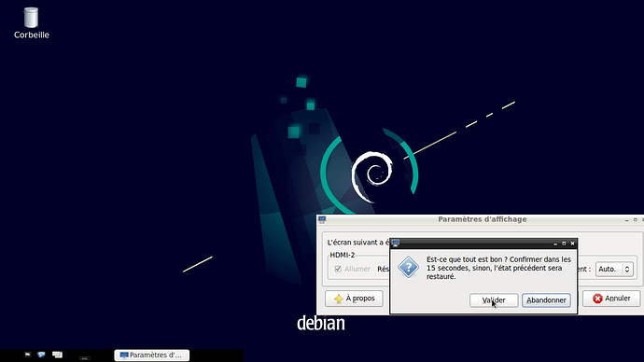Click the Abandonner button in the dialog
This screenshot has width=644, height=362.
click(546, 300)
